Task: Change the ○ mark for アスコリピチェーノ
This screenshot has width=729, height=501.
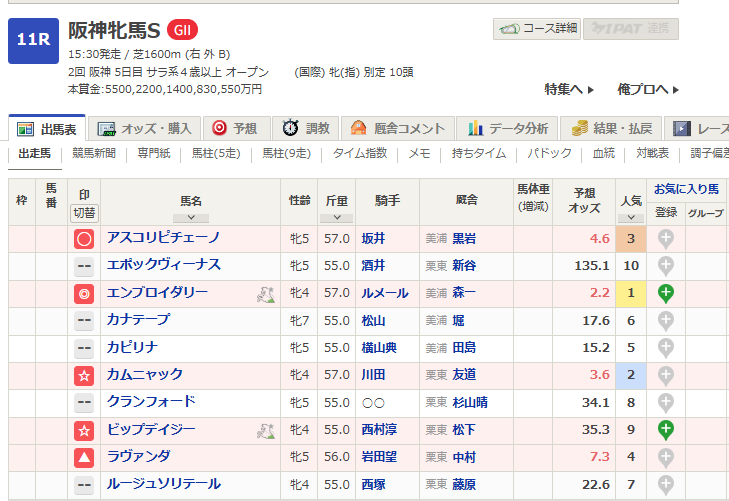Action: coord(84,239)
